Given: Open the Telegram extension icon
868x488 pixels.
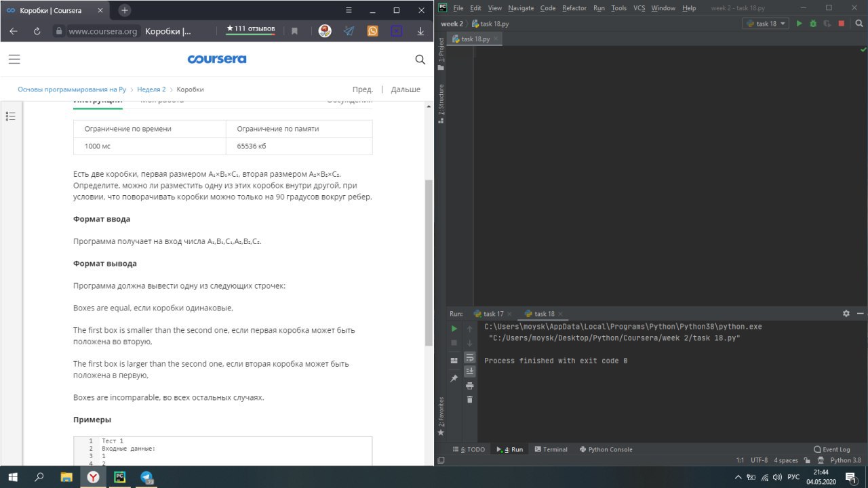Looking at the screenshot, I should click(x=349, y=31).
